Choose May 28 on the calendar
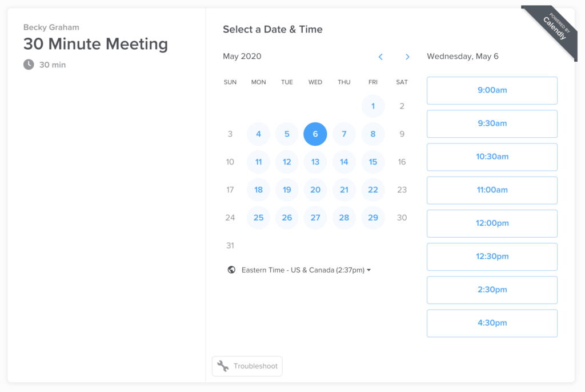This screenshot has height=392, width=585. point(344,218)
